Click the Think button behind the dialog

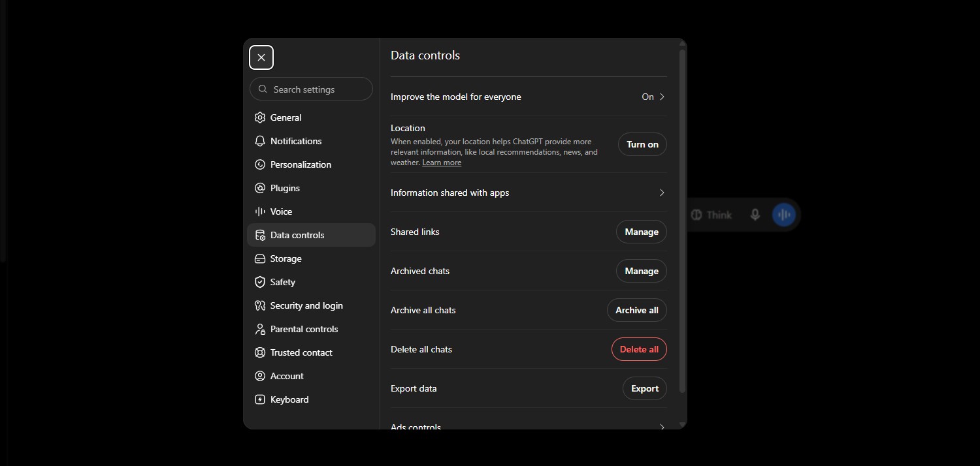pos(711,215)
